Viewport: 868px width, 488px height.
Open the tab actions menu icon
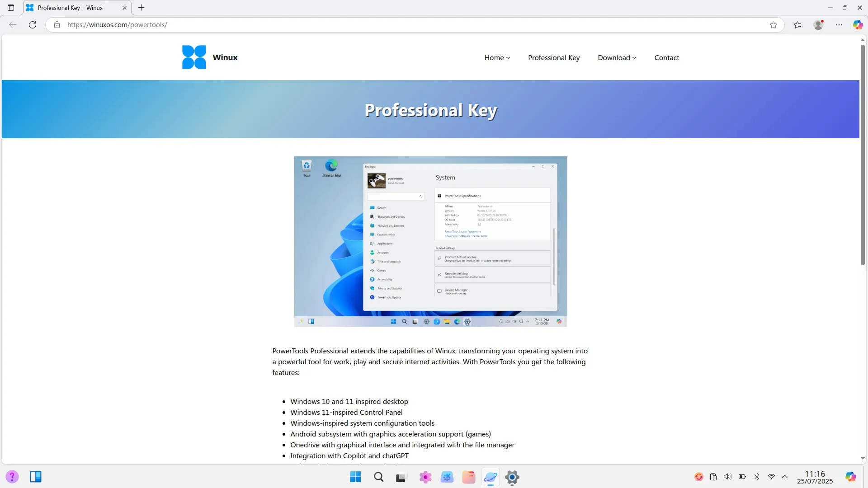point(11,8)
